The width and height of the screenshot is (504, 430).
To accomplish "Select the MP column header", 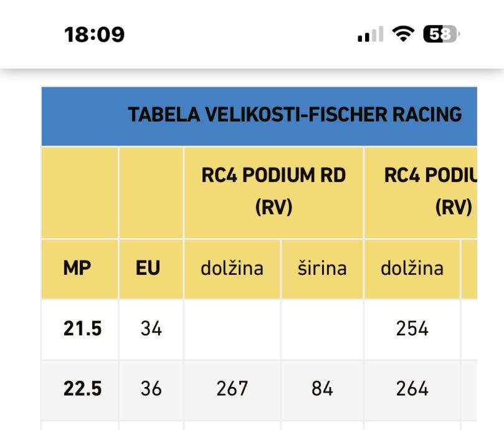I will (77, 268).
